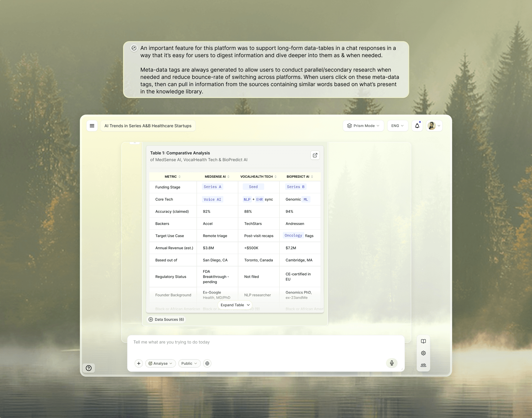Expand the comparative analysis table

point(235,305)
